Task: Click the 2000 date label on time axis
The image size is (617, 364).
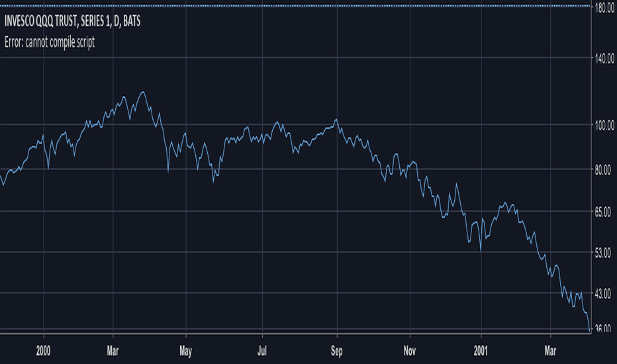Action: pyautogui.click(x=43, y=351)
